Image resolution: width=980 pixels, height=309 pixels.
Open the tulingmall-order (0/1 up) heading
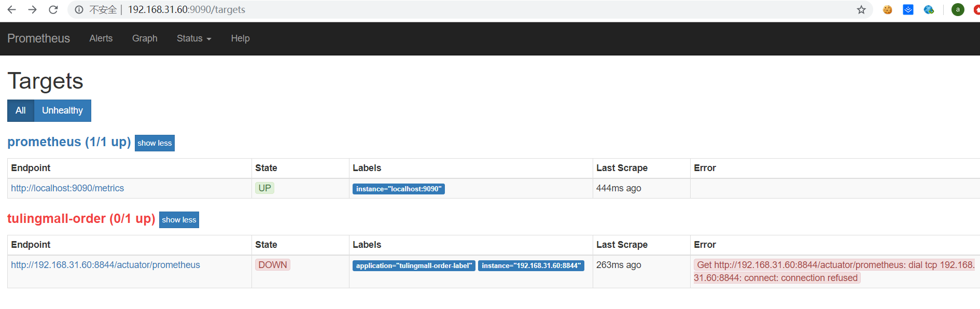tap(81, 219)
